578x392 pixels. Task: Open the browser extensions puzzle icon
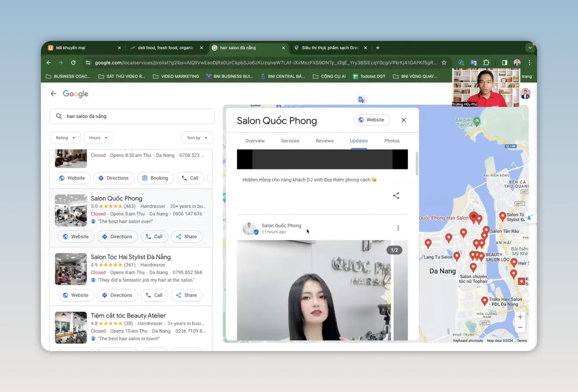pos(486,62)
